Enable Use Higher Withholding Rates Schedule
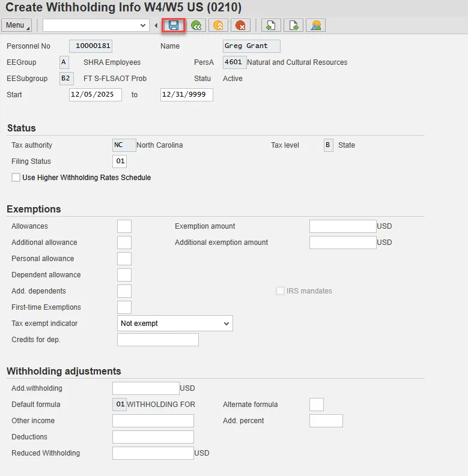 pyautogui.click(x=16, y=178)
